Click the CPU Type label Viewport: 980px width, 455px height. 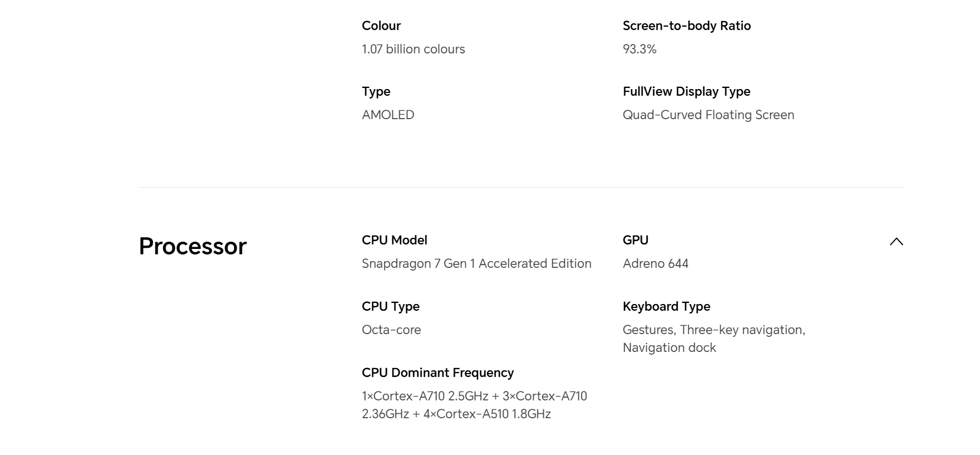click(x=390, y=306)
